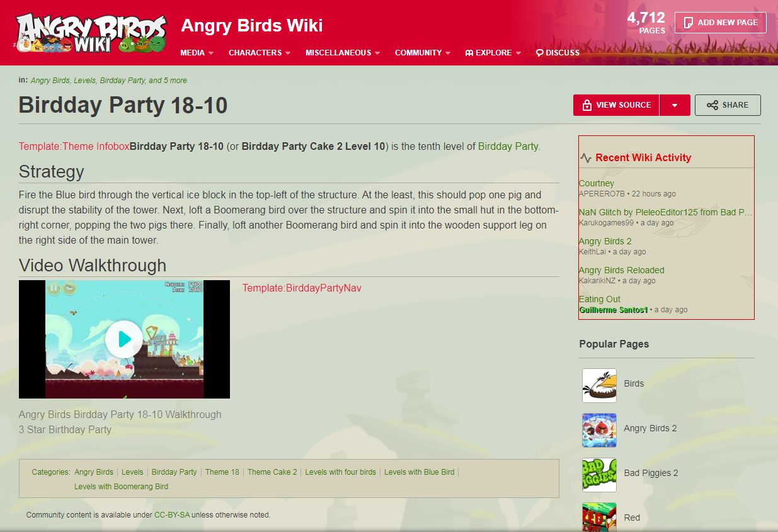
Task: Click the Bad Piggies 2 thumbnail icon
Action: click(x=599, y=475)
